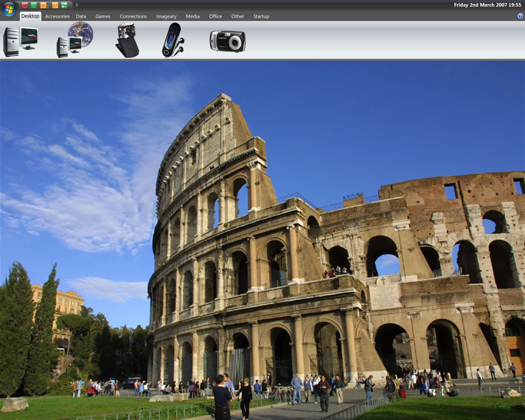Open the Windows orb start button
The image size is (525, 420).
tap(9, 8)
